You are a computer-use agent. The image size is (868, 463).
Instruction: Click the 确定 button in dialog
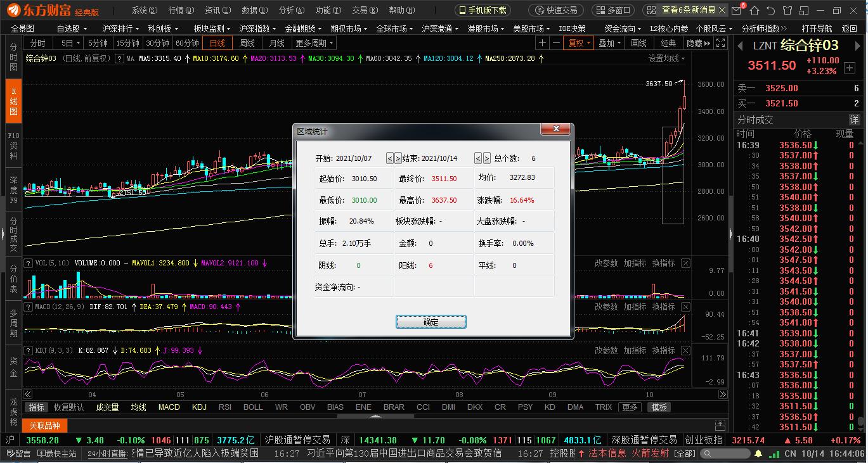(x=431, y=322)
